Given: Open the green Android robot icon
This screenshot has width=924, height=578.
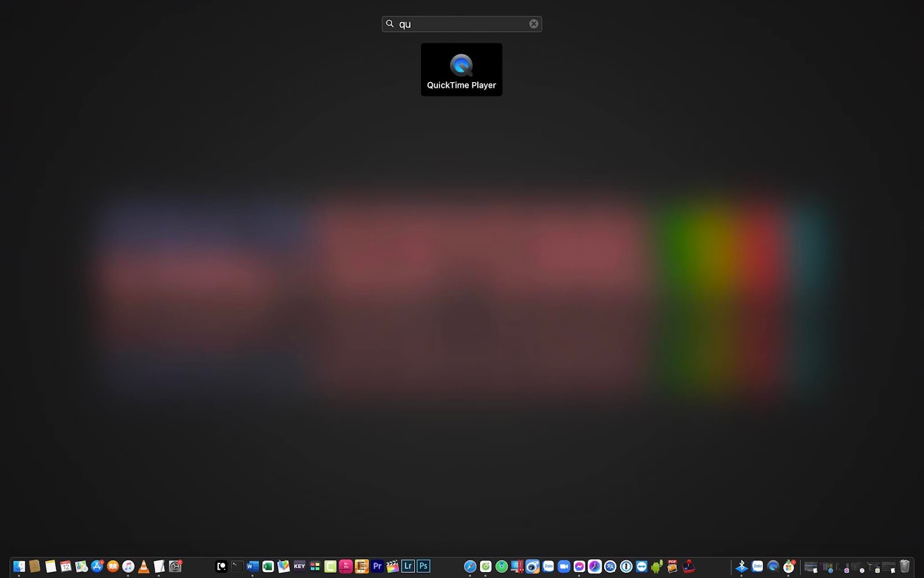Looking at the screenshot, I should pos(657,566).
